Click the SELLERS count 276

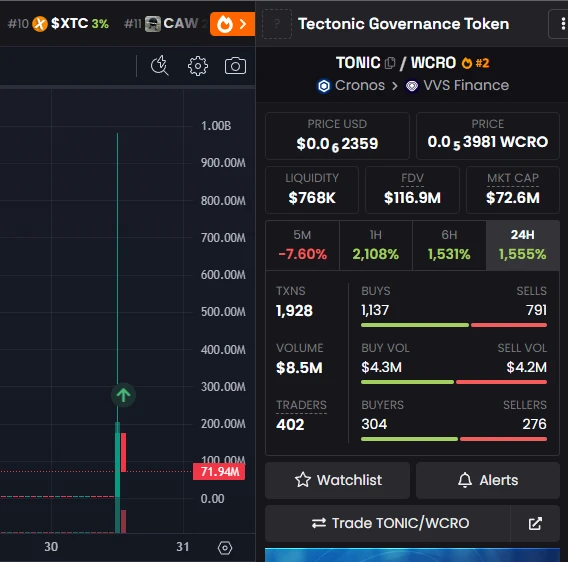coord(535,424)
